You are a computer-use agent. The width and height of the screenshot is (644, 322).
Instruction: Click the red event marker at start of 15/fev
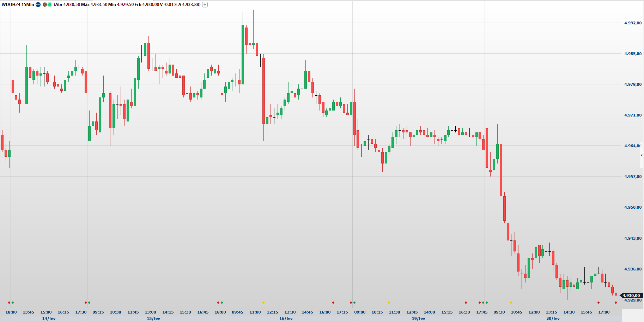[86, 303]
